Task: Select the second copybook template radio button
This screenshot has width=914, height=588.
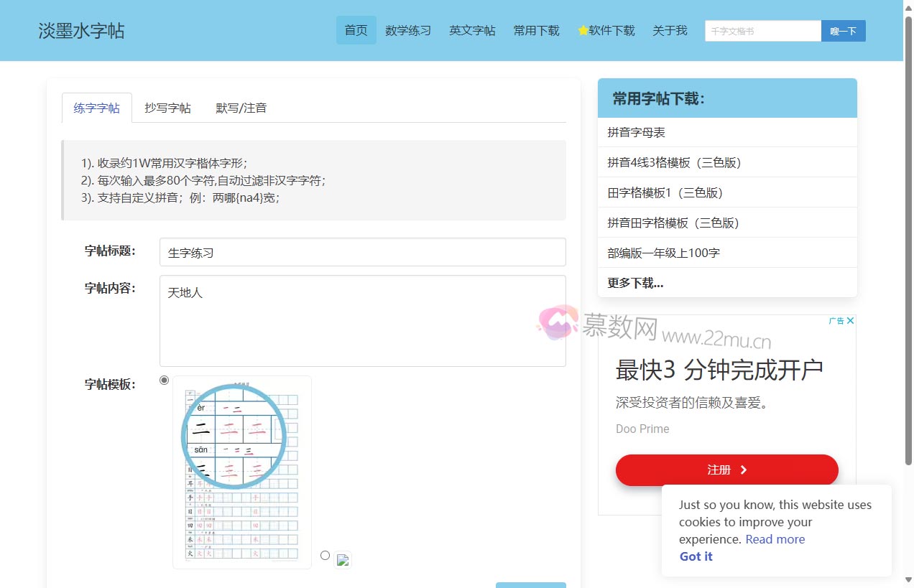Action: [x=325, y=555]
